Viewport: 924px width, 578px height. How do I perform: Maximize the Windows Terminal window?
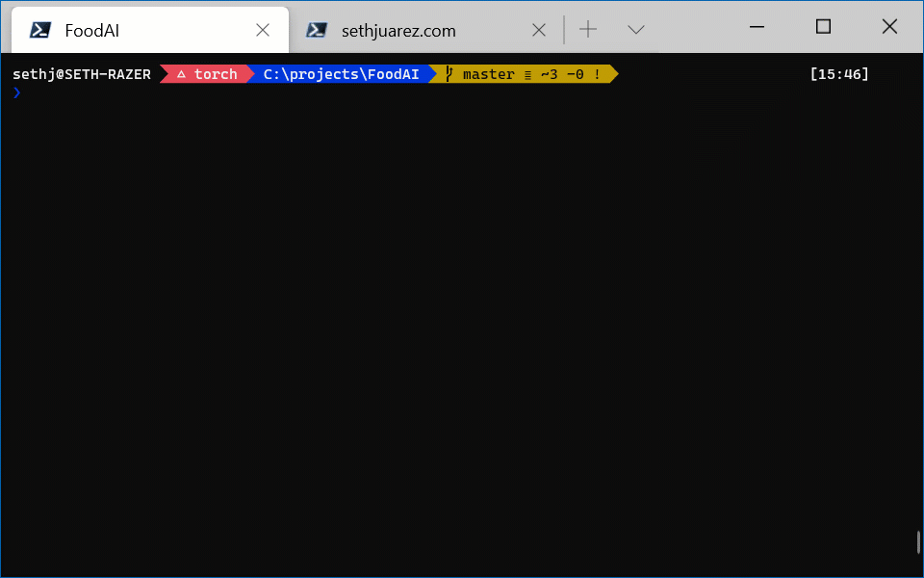click(x=823, y=27)
